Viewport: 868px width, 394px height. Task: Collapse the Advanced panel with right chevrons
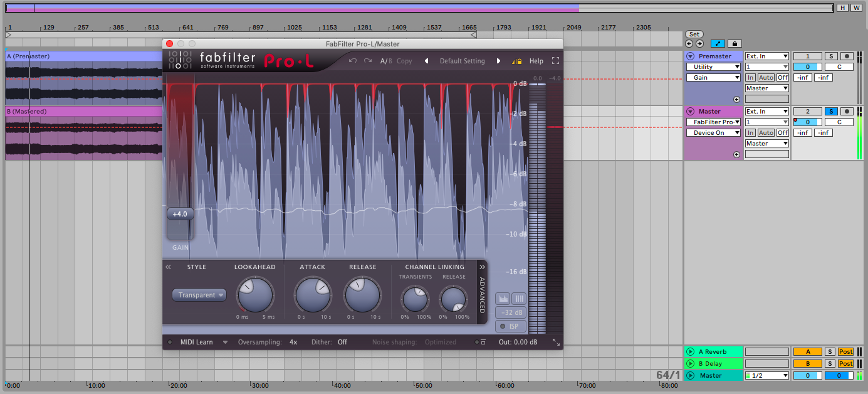point(482,267)
